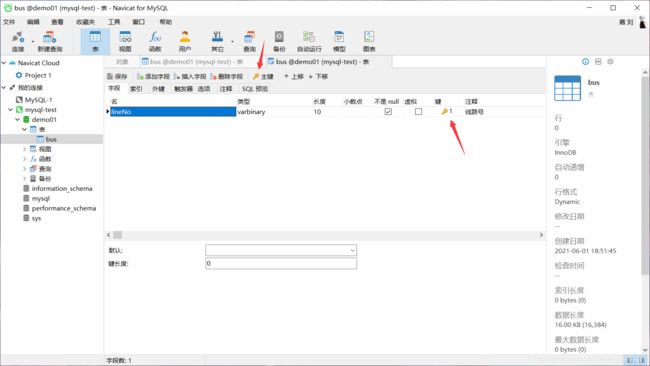The height and width of the screenshot is (366, 650).
Task: Select Project 1 in tree
Action: coord(38,75)
